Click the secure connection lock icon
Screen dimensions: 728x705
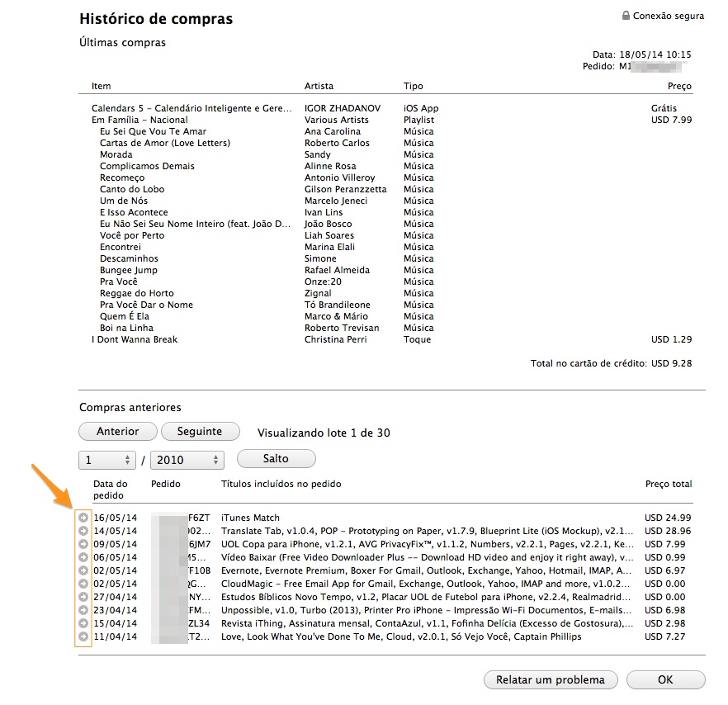click(x=626, y=16)
